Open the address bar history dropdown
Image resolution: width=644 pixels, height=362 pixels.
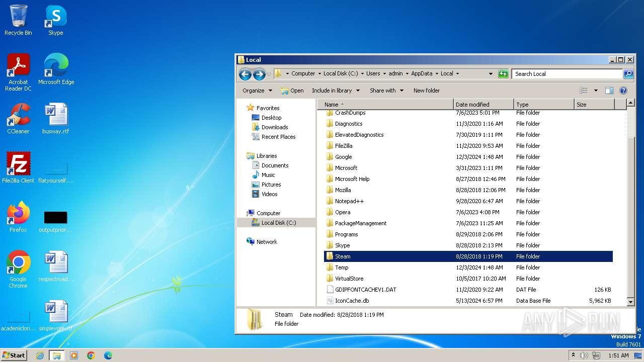pos(491,74)
